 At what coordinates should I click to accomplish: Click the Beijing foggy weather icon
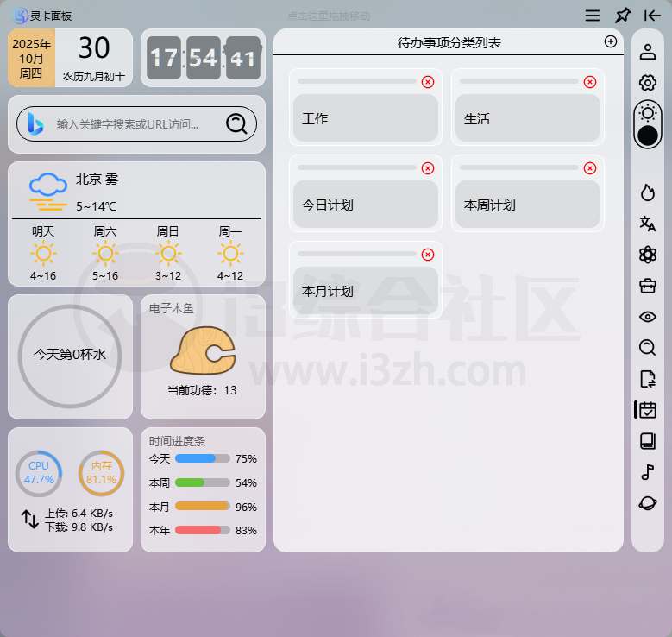(48, 192)
